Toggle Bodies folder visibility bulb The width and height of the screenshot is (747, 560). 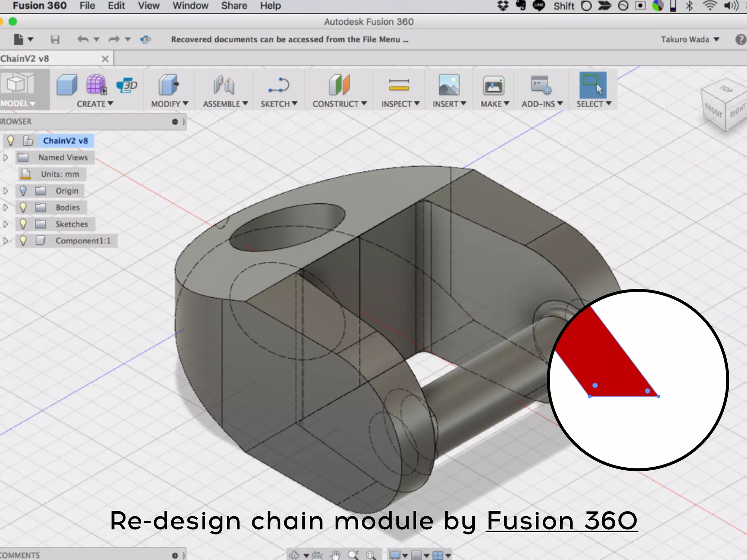(23, 207)
